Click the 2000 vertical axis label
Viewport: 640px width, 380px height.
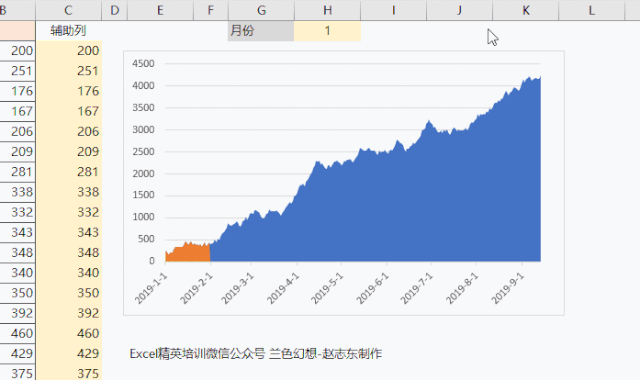pos(143,173)
